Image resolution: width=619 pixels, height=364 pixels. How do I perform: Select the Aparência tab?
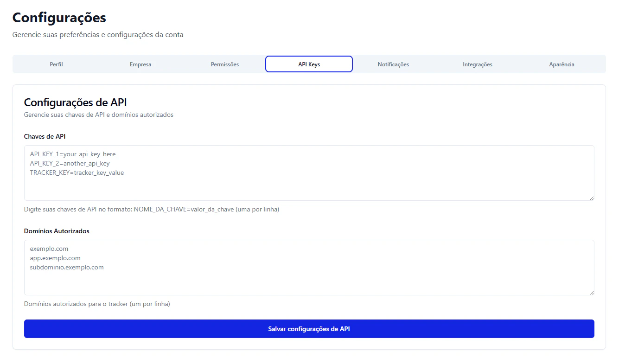pos(562,64)
